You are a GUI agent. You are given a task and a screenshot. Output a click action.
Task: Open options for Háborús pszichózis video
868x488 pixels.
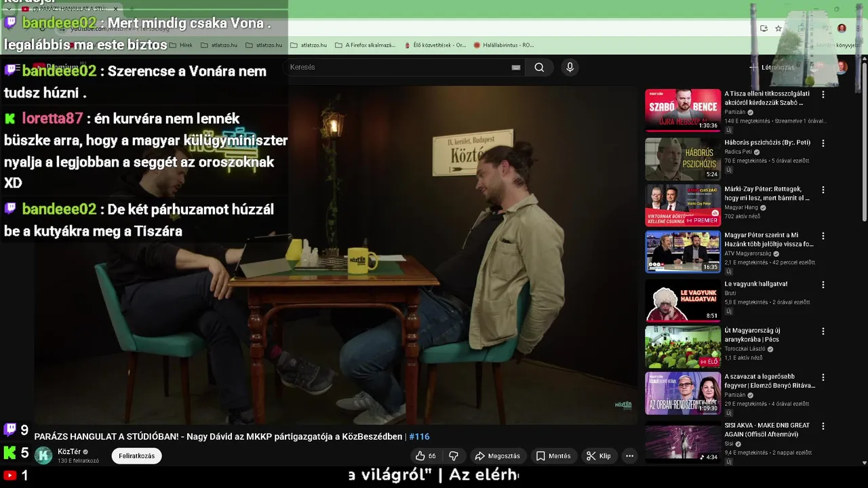[x=823, y=144]
